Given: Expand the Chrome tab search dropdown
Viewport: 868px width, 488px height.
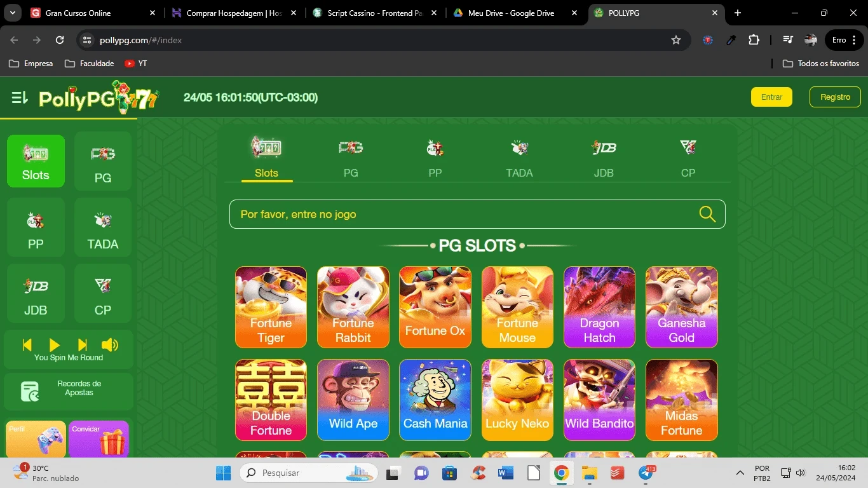Looking at the screenshot, I should tap(13, 13).
